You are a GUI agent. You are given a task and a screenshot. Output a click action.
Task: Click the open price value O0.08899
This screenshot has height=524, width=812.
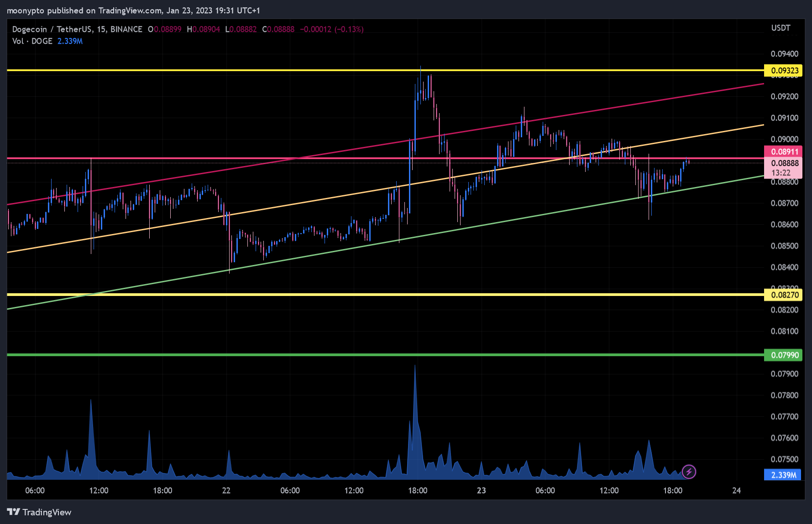click(164, 29)
